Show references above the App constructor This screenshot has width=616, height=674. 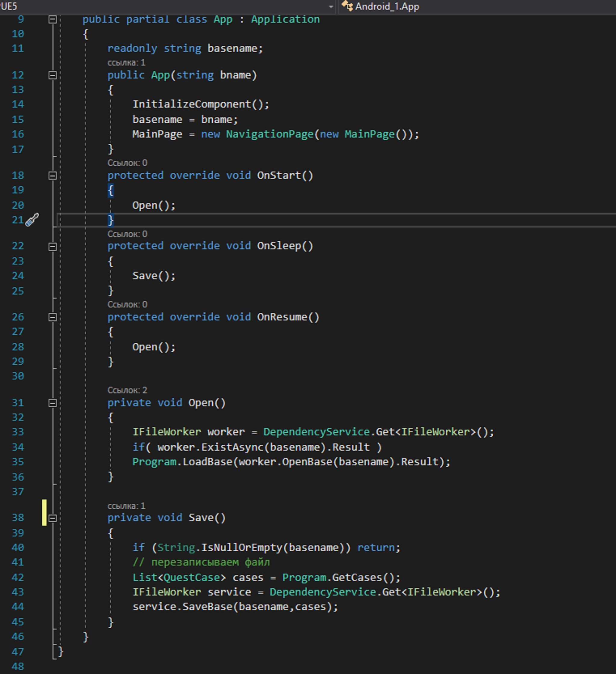[126, 63]
